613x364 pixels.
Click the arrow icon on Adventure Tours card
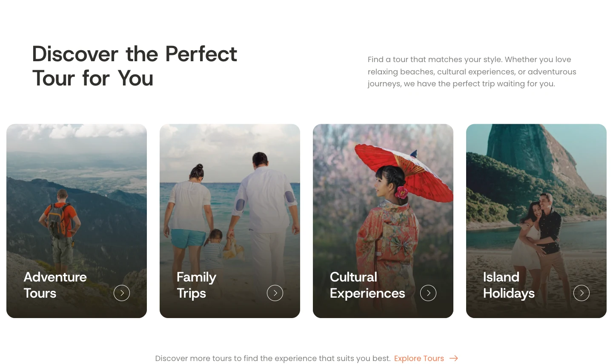click(x=122, y=293)
